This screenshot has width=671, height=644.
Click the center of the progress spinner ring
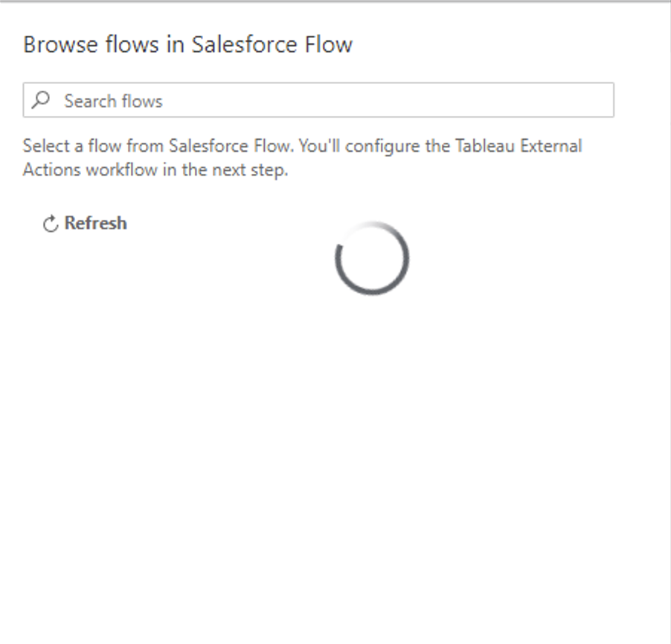tap(372, 258)
